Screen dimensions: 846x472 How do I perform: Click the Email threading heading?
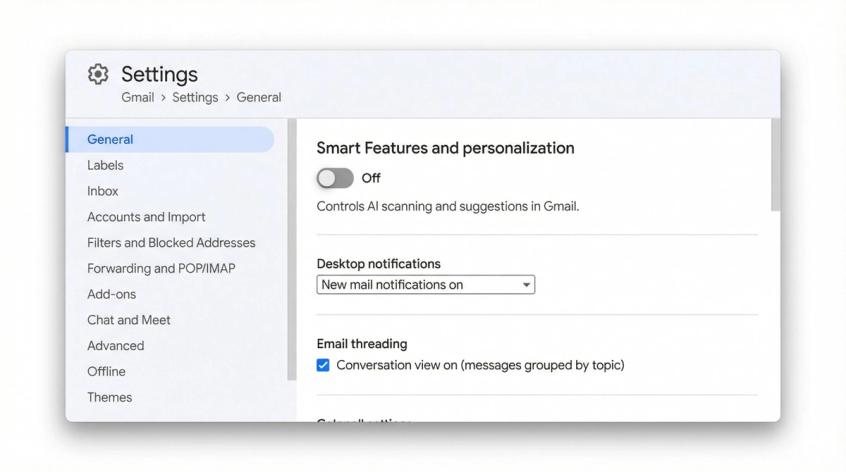pos(362,344)
